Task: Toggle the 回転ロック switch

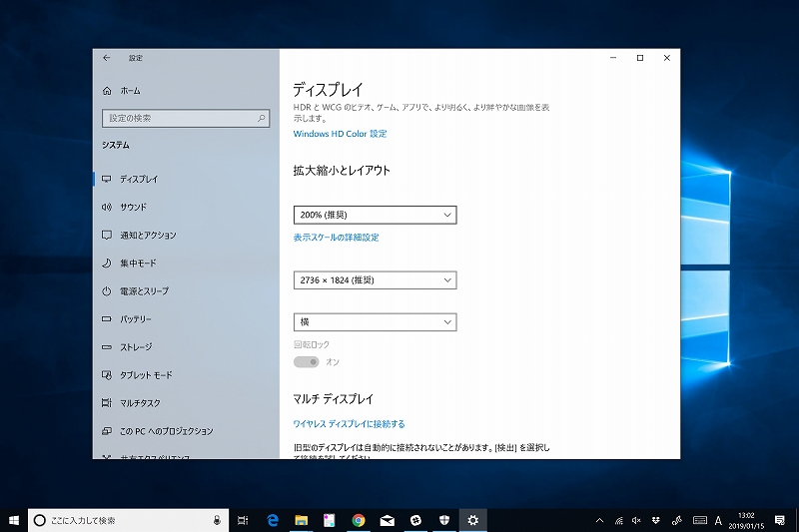Action: tap(306, 361)
